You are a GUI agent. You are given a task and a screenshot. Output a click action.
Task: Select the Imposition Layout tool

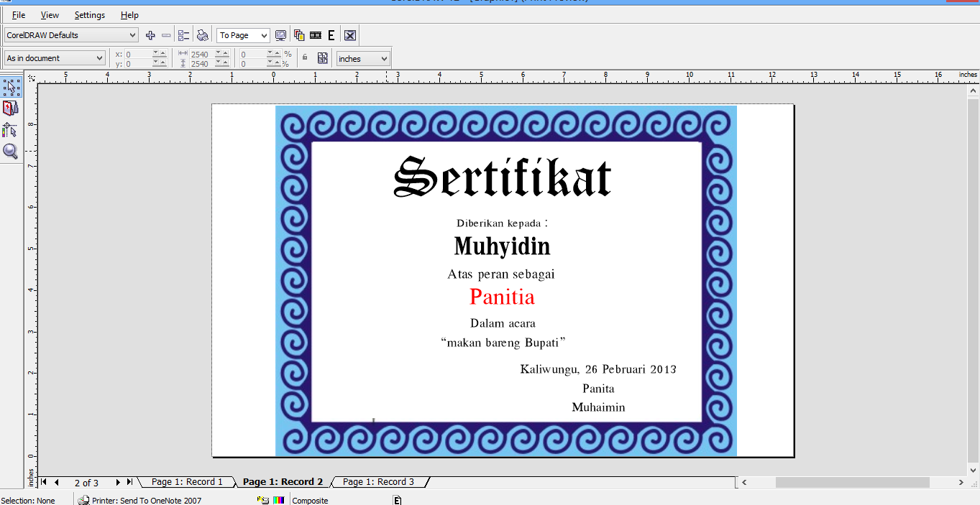[11, 108]
